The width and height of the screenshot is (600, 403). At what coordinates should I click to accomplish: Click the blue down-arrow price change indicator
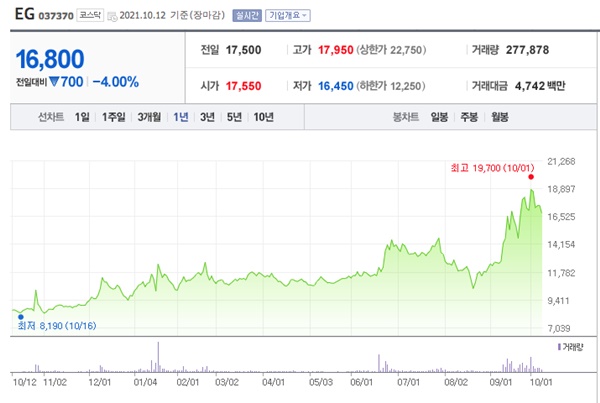54,82
